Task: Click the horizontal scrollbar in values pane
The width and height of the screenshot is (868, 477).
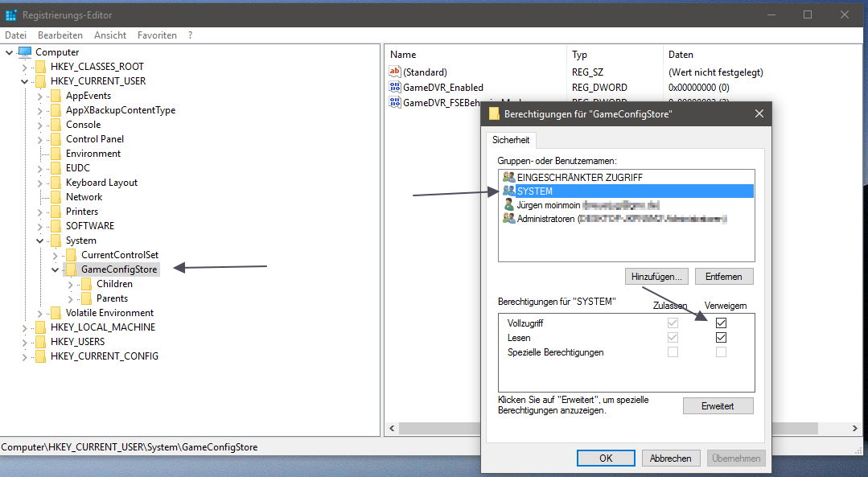Action: click(434, 428)
